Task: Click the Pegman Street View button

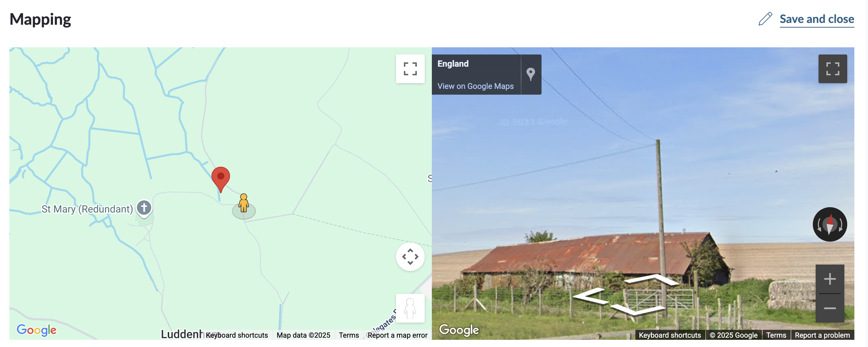Action: tap(410, 308)
